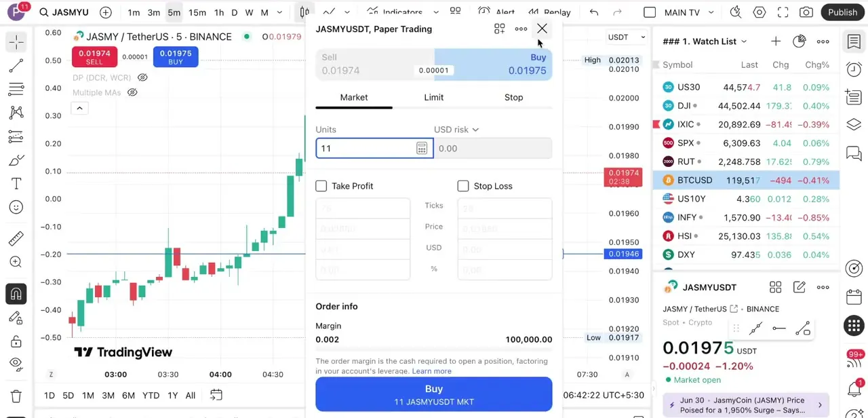The image size is (868, 418).
Task: Collapse the indicator legend arrow
Action: pyautogui.click(x=79, y=109)
